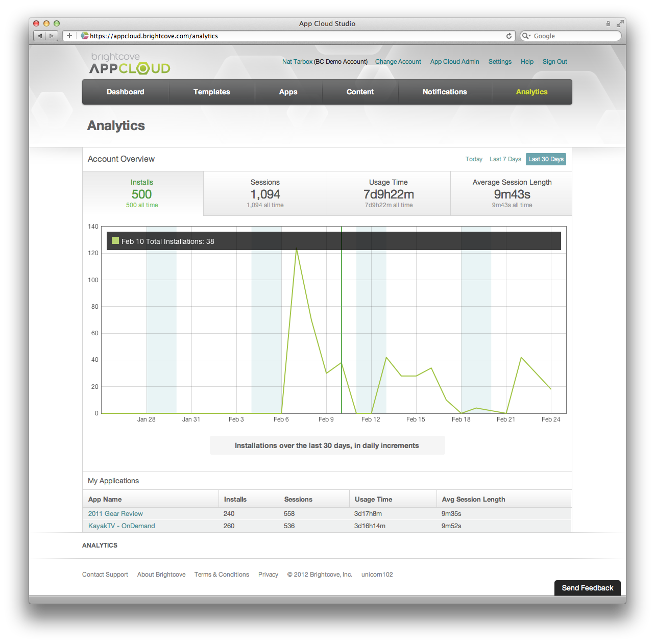
Task: Click the 3d16h14m usage time cell
Action: [x=370, y=526]
